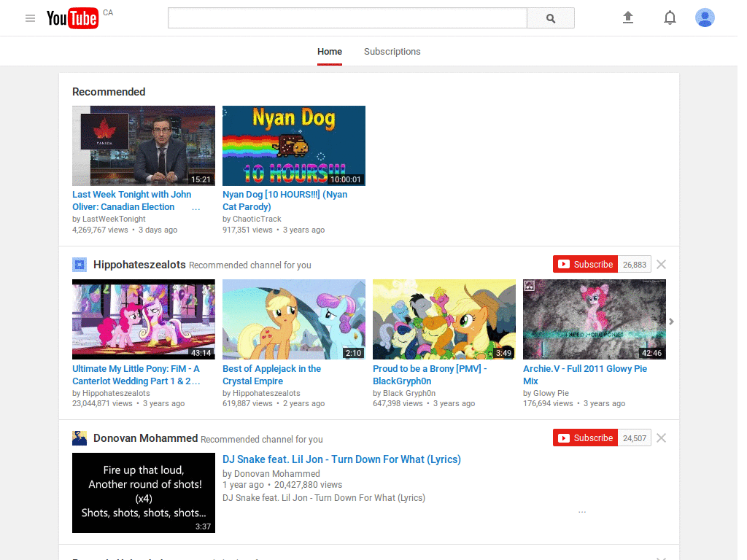Image resolution: width=747 pixels, height=560 pixels.
Task: Open the upload video icon
Action: [628, 17]
